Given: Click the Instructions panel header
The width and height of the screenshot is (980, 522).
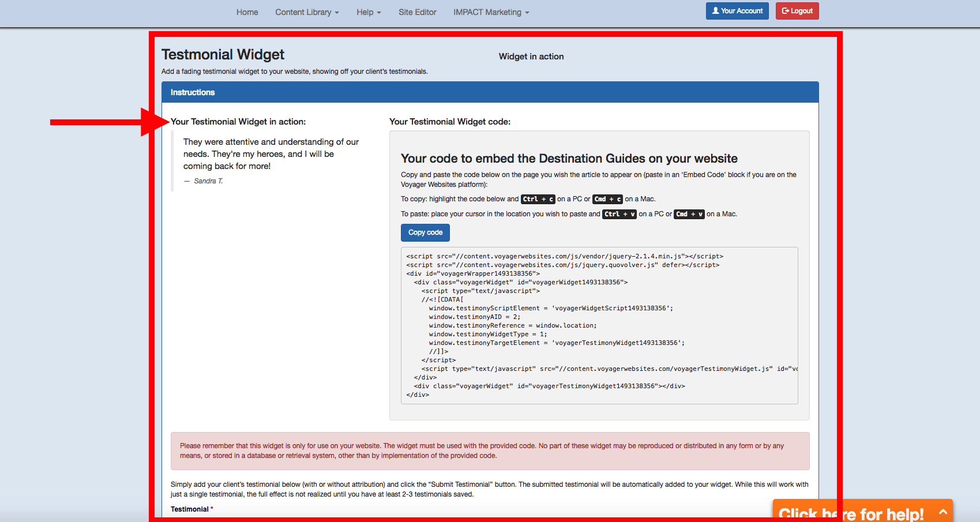Looking at the screenshot, I should (490, 92).
